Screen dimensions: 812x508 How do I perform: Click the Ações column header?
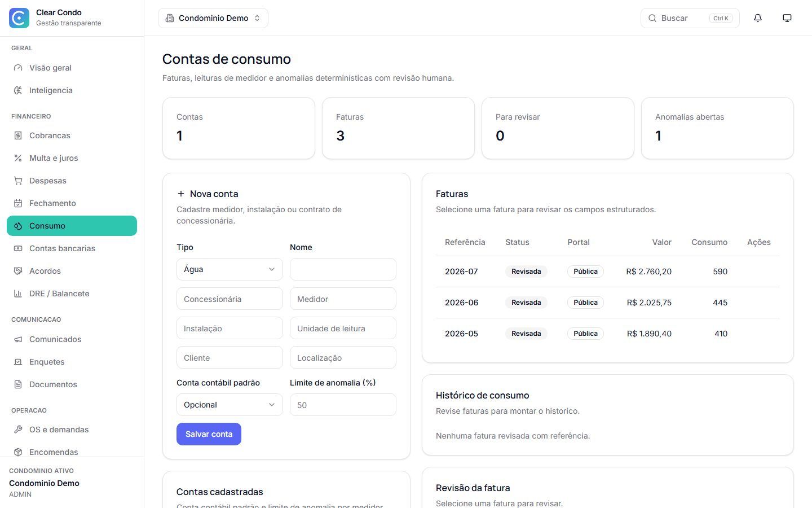(x=759, y=242)
